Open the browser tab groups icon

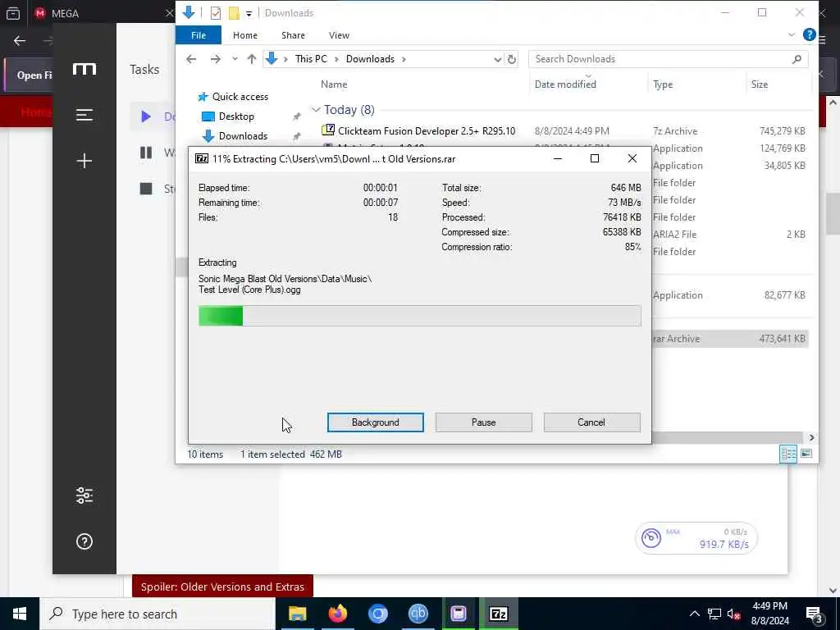tap(13, 13)
